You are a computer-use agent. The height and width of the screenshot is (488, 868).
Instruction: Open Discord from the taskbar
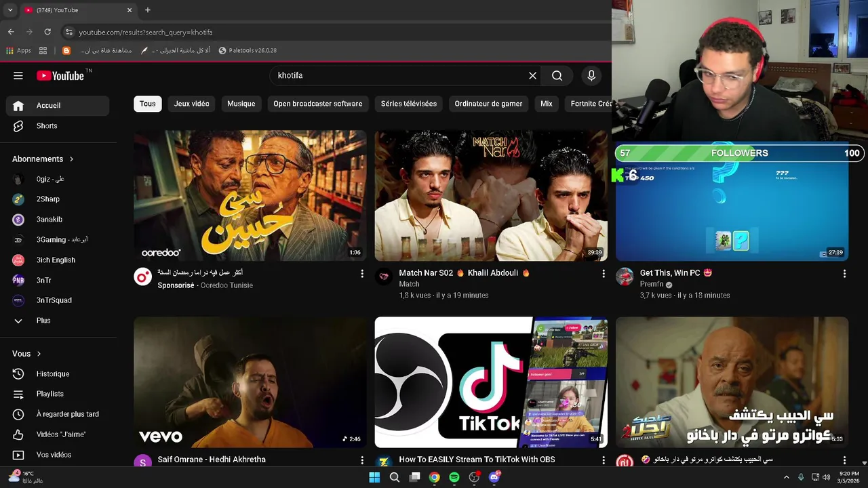point(494,477)
